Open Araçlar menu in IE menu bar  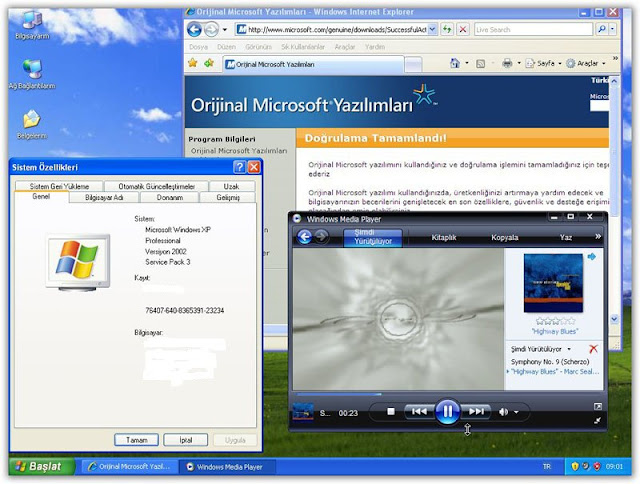pos(344,47)
